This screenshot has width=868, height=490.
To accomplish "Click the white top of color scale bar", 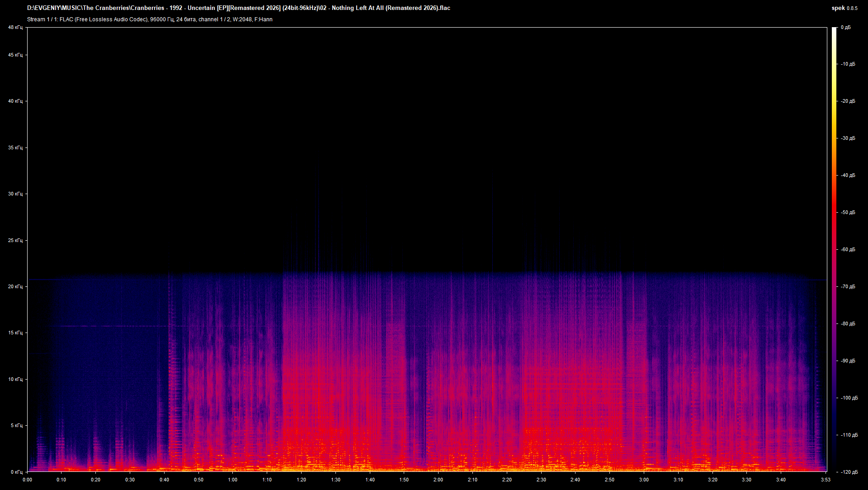I will (834, 30).
